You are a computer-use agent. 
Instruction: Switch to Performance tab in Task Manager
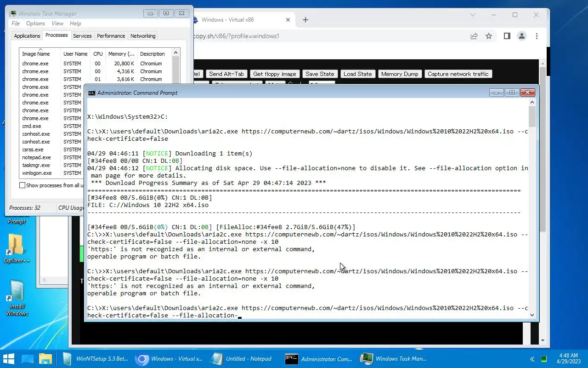(111, 36)
